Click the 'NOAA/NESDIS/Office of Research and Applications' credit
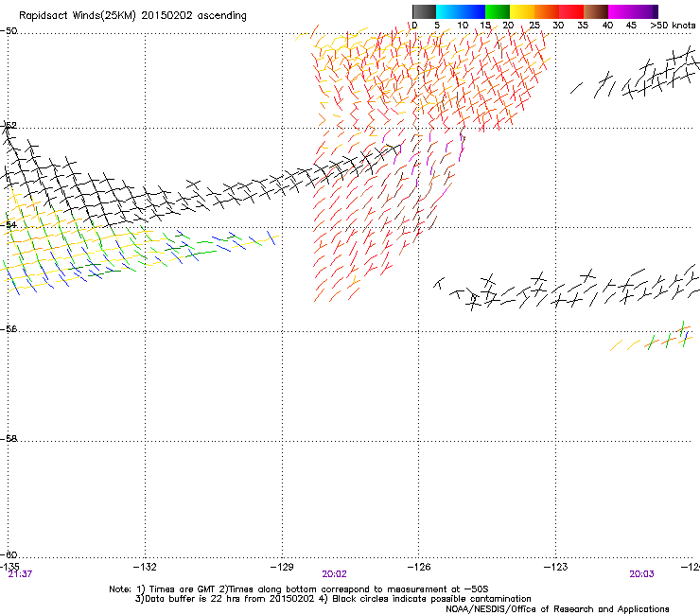The height and width of the screenshot is (615, 700). (x=557, y=608)
